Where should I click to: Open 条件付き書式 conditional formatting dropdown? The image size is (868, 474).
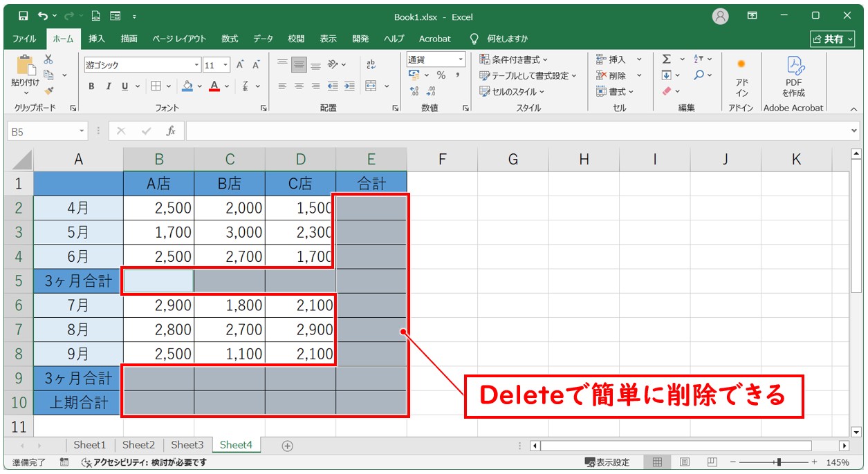(514, 59)
